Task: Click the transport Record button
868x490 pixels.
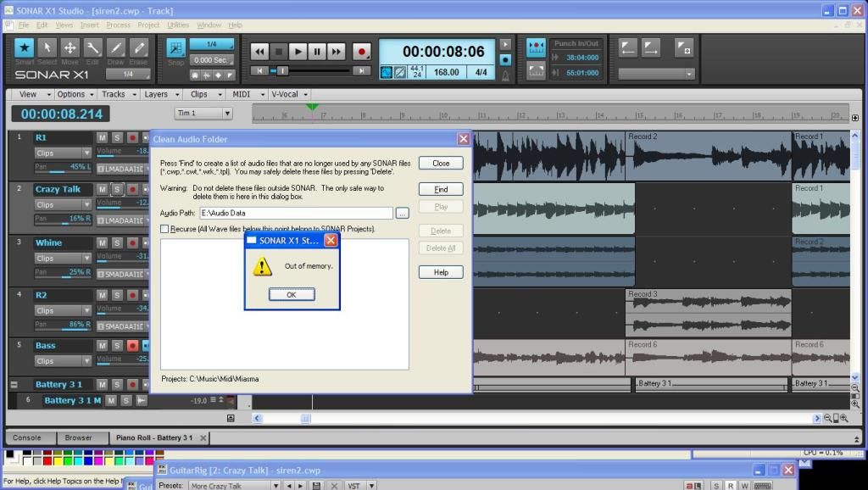Action: click(x=361, y=52)
